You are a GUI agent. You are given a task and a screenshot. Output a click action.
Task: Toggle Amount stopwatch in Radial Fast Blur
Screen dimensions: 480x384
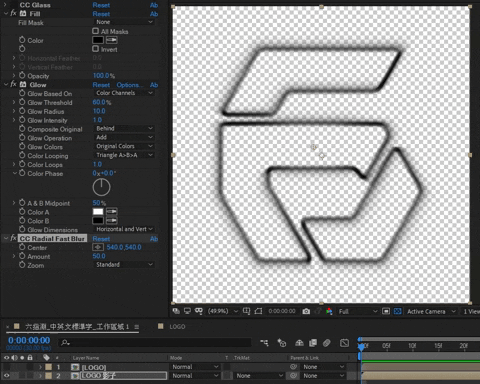[22, 256]
